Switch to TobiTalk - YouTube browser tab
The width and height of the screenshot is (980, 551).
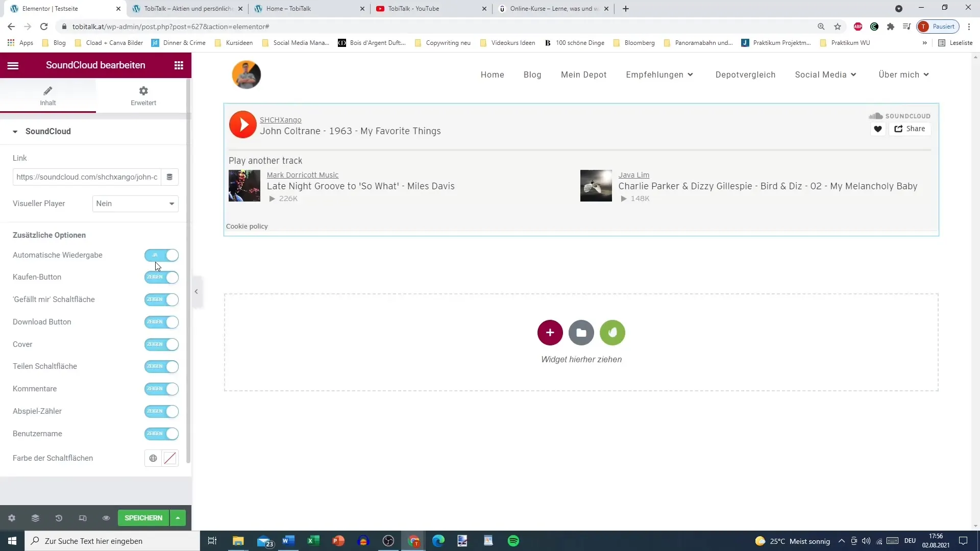[431, 9]
